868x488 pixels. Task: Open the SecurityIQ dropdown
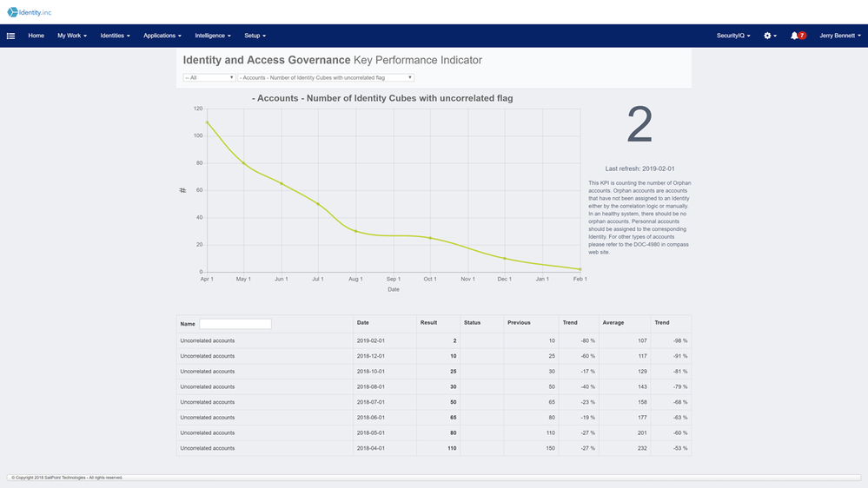point(733,36)
